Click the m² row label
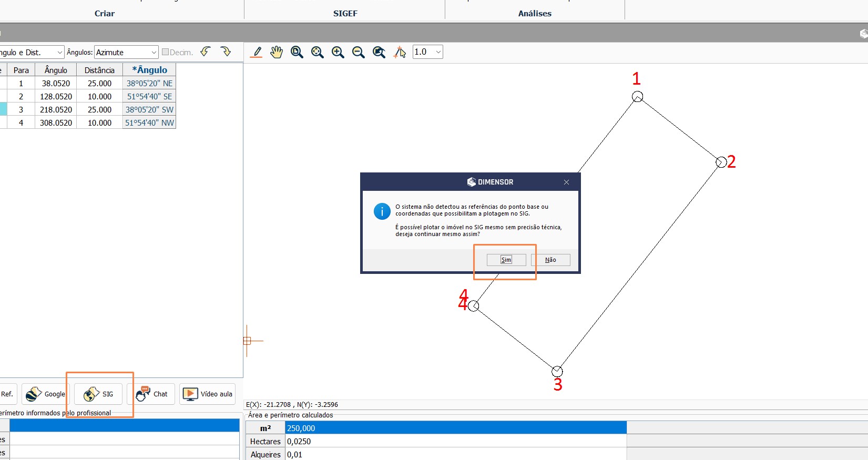Image resolution: width=868 pixels, height=460 pixels. 265,428
